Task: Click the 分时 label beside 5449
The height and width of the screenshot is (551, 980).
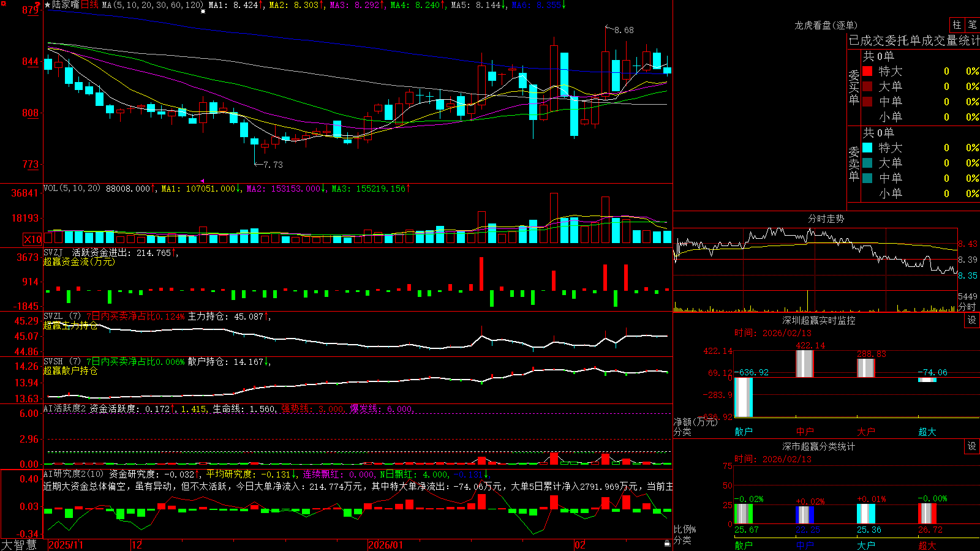Action: pos(968,306)
